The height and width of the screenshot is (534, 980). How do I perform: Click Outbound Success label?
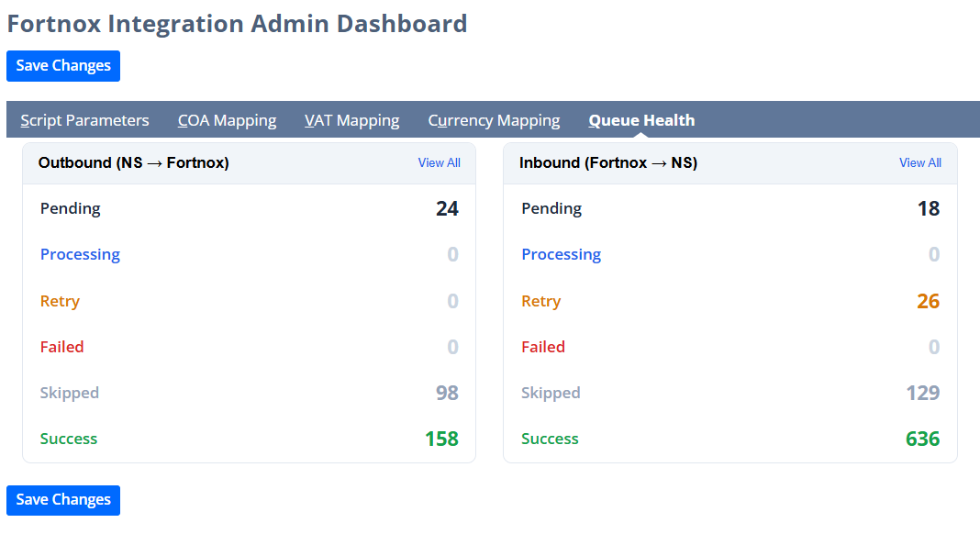tap(69, 439)
